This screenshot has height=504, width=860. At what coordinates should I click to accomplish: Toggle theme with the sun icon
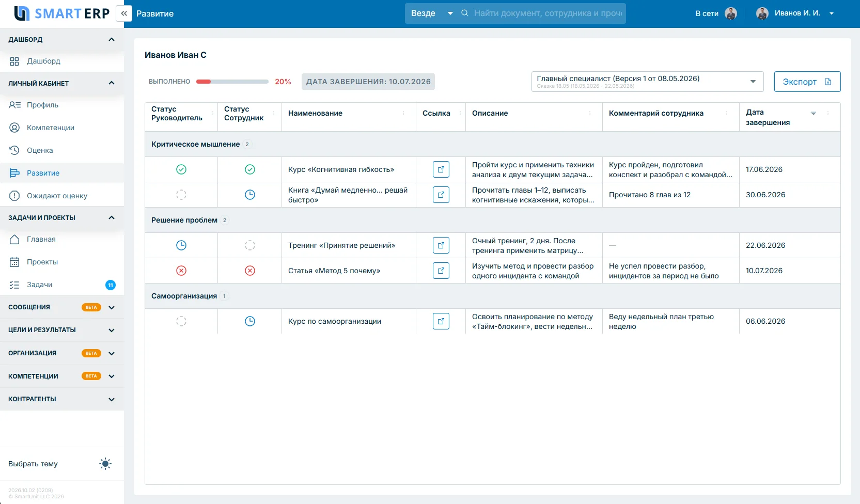coord(105,464)
